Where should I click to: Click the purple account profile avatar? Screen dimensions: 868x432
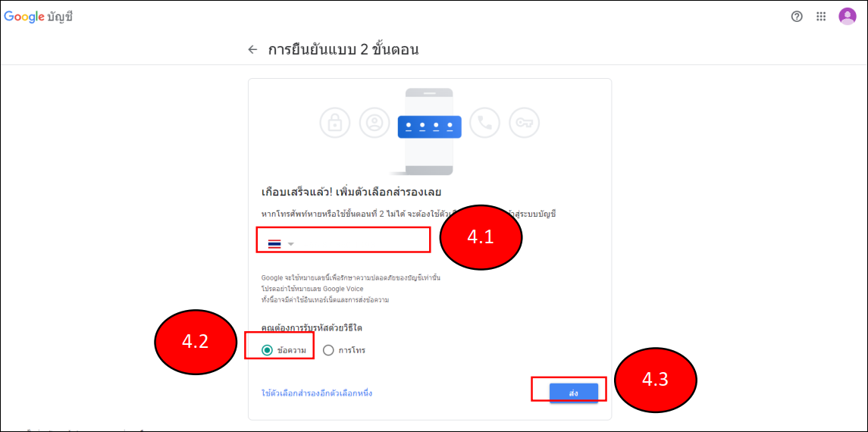click(847, 17)
